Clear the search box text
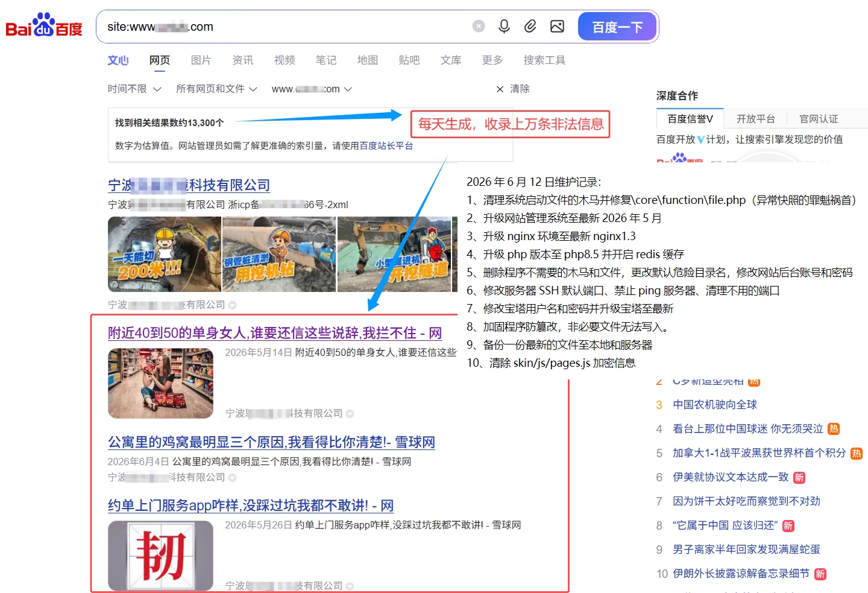 click(479, 26)
